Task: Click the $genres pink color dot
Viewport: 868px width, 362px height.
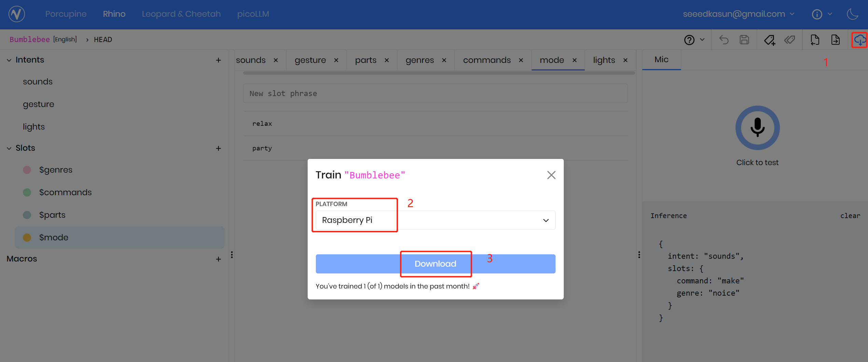Action: click(x=27, y=170)
